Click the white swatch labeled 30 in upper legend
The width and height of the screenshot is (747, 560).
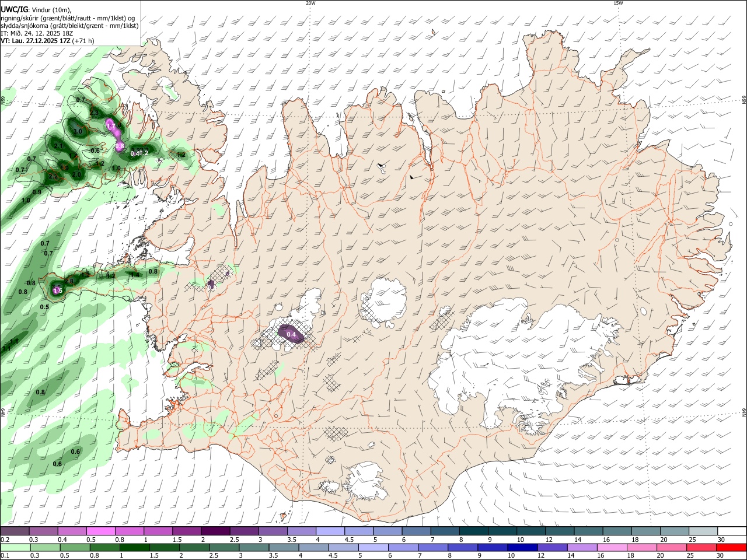tap(732, 531)
